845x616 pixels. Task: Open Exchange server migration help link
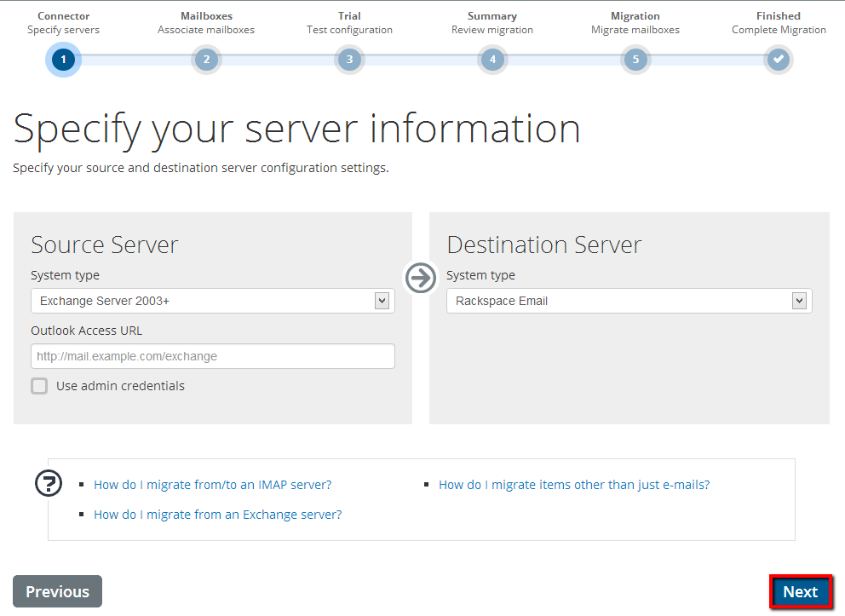[x=217, y=515]
